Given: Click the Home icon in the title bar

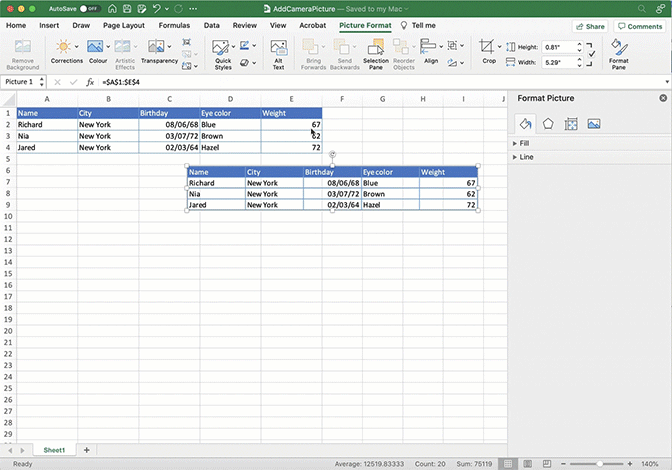Looking at the screenshot, I should pyautogui.click(x=112, y=9).
